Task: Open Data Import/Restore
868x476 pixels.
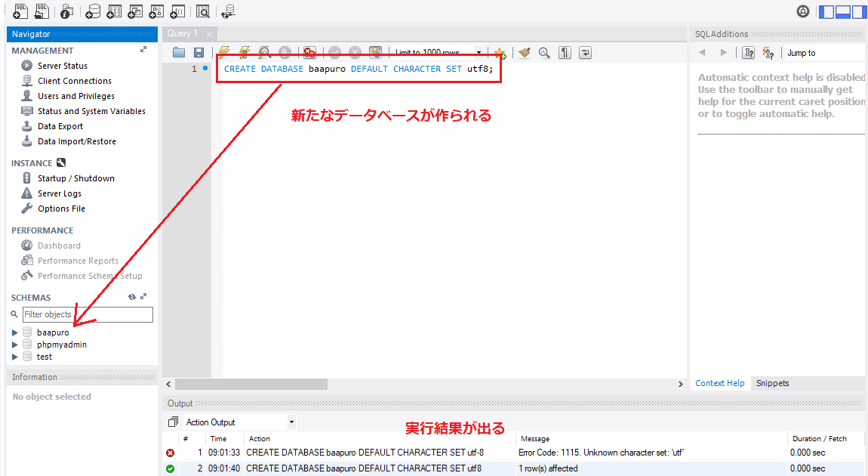Action: (76, 141)
